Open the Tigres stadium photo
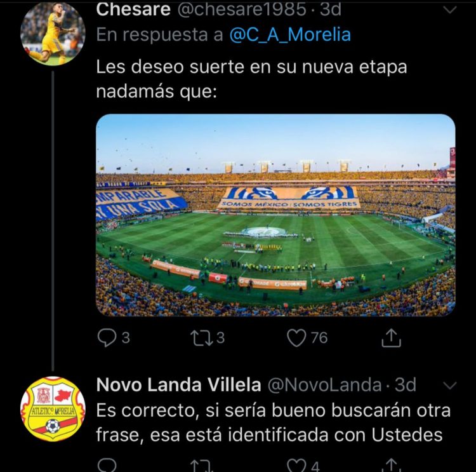This screenshot has height=472, width=476. pos(275,215)
